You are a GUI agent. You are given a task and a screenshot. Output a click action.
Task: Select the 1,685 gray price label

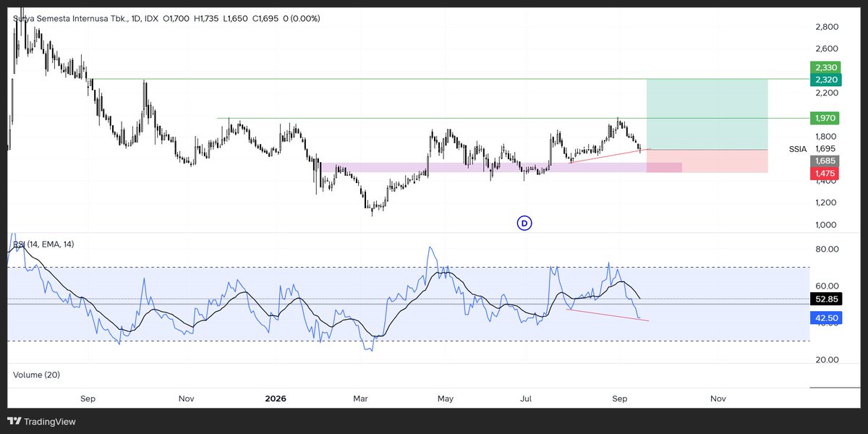[824, 161]
